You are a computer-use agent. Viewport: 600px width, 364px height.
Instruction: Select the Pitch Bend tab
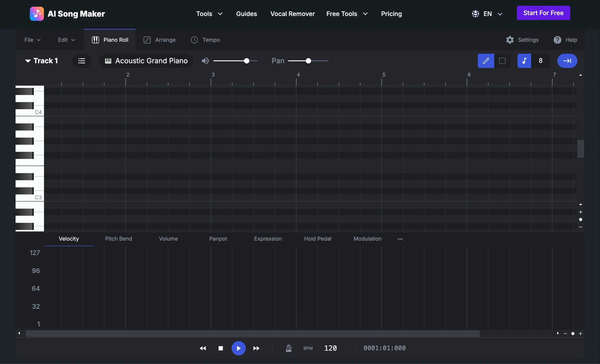(x=119, y=239)
